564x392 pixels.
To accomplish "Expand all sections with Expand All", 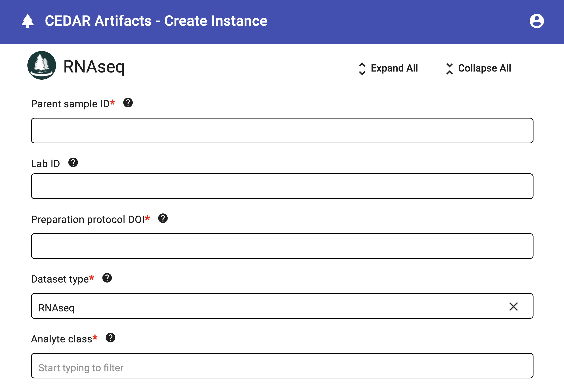I will click(x=388, y=68).
